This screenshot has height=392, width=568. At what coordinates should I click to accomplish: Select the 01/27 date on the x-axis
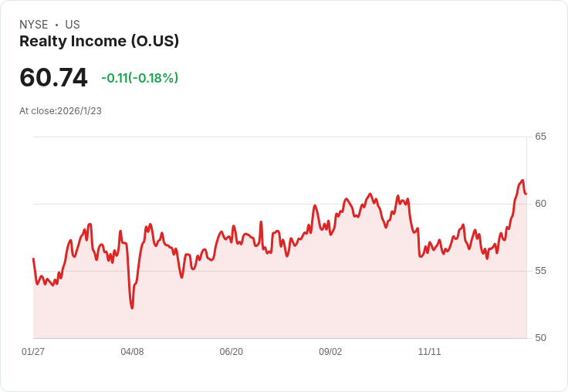click(33, 352)
